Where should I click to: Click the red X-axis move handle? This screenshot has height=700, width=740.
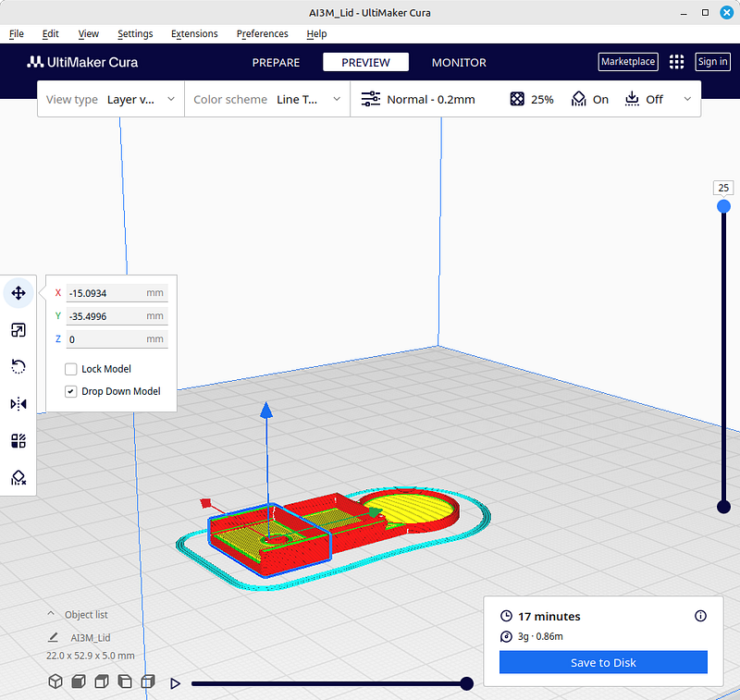[x=205, y=503]
